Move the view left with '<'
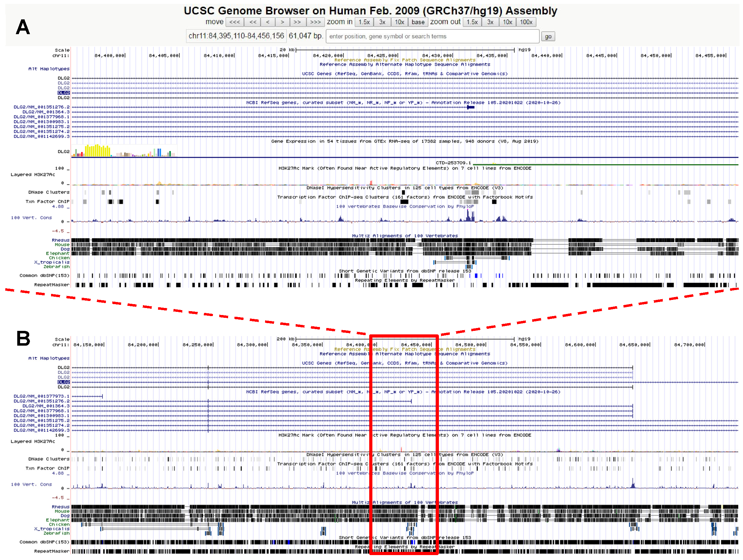Screen dimensions: 743x560 268,22
